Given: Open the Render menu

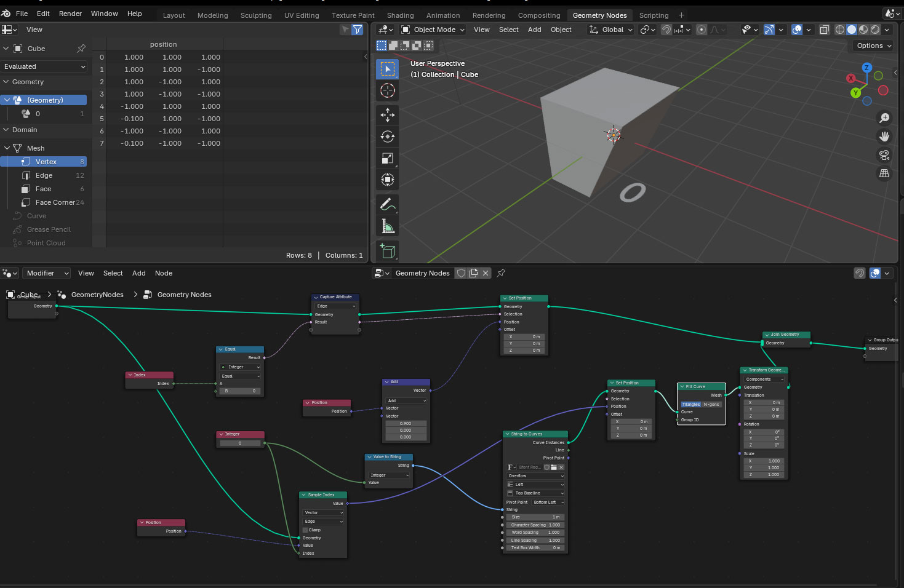Looking at the screenshot, I should tap(70, 14).
